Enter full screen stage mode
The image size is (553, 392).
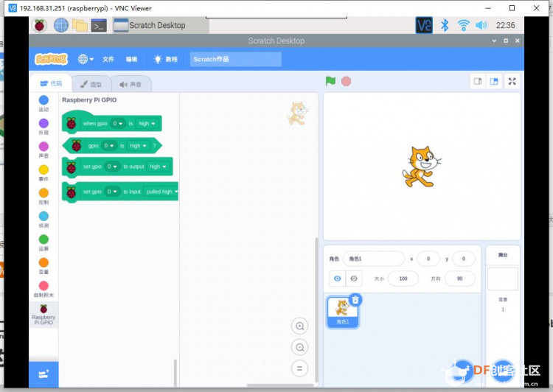coord(512,82)
